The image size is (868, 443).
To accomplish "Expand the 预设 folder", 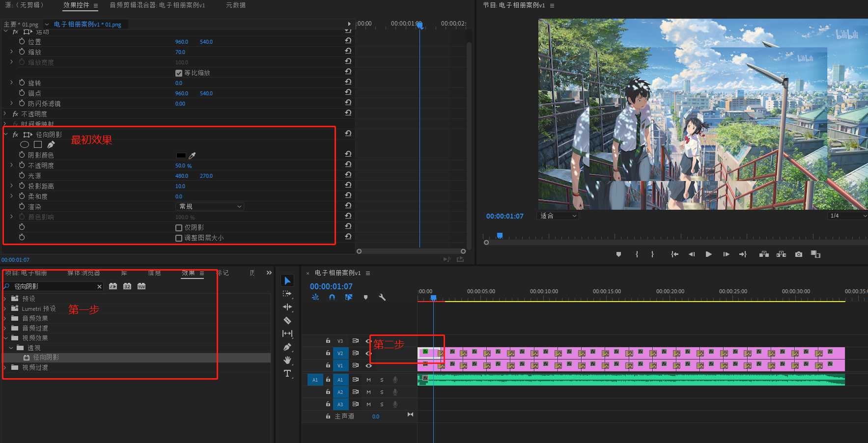I will [5, 299].
